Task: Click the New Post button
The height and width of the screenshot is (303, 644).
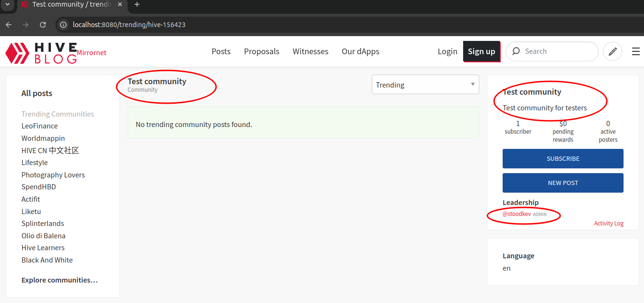Action: (563, 183)
